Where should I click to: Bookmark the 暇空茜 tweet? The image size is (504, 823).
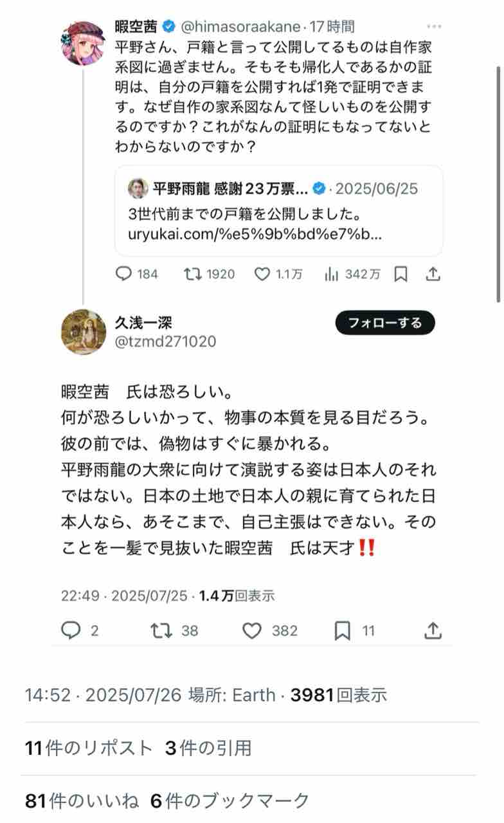point(401,275)
